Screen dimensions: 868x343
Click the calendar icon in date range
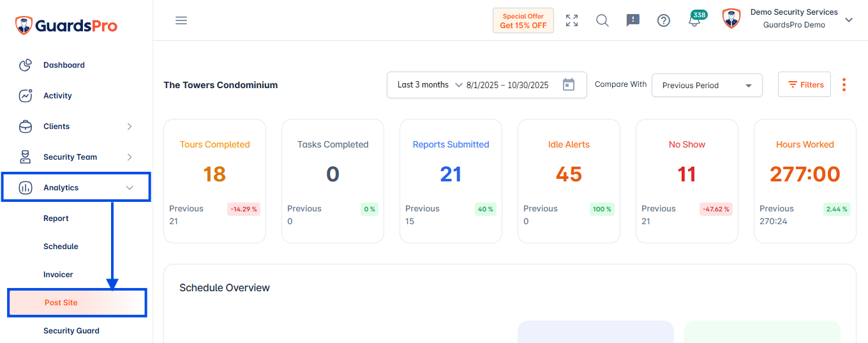click(569, 85)
